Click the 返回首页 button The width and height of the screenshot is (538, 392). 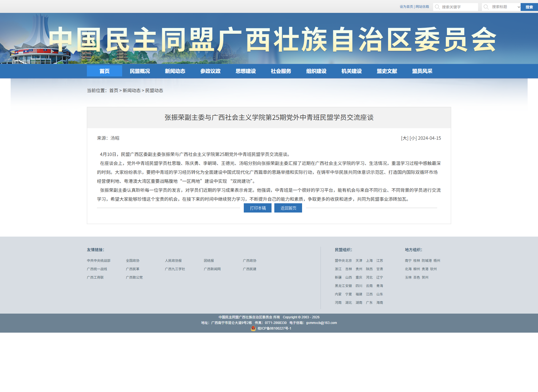pyautogui.click(x=288, y=208)
